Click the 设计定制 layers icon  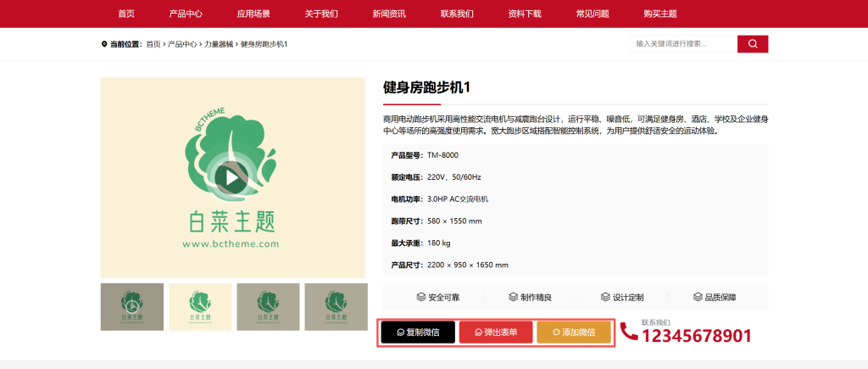click(605, 297)
